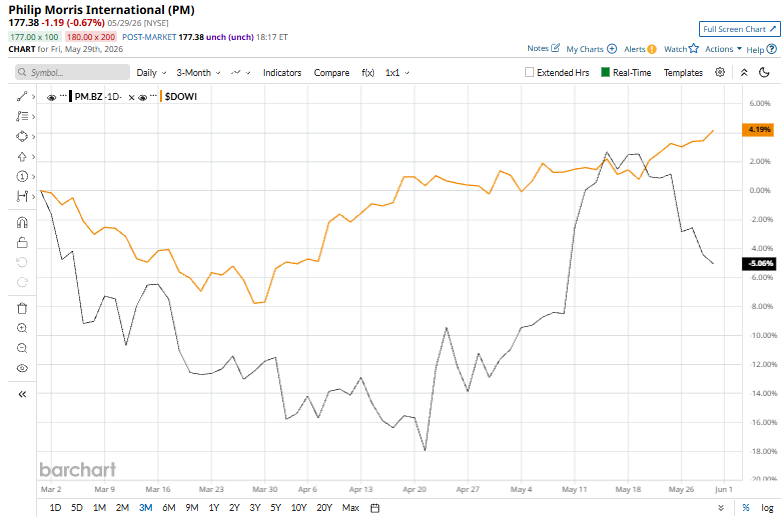Open the Indicators menu
The image size is (781, 523).
[282, 73]
